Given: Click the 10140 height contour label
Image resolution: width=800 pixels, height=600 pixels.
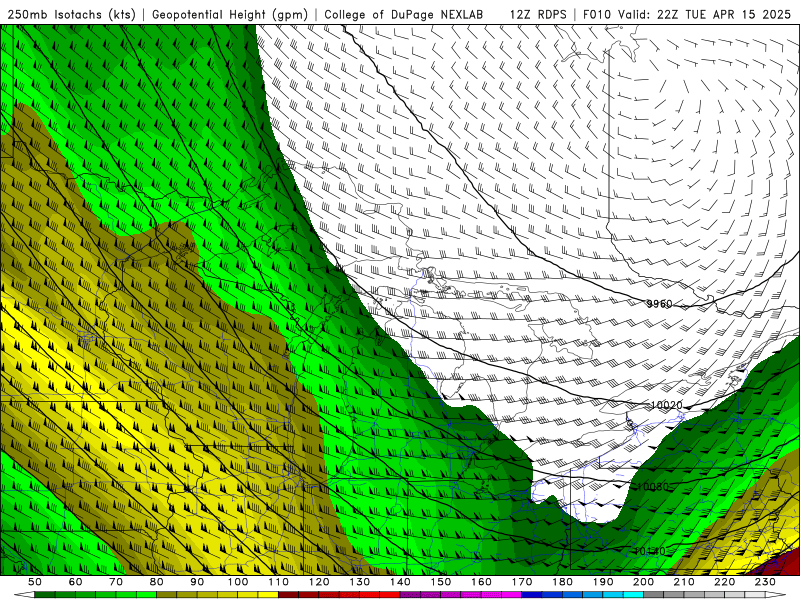Looking at the screenshot, I should pos(649,552).
